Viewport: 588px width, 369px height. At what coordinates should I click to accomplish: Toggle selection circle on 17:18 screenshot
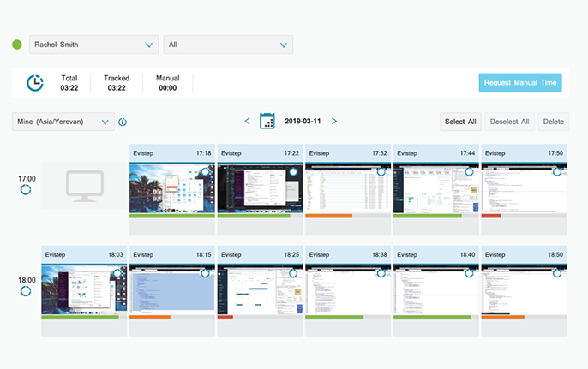(205, 172)
